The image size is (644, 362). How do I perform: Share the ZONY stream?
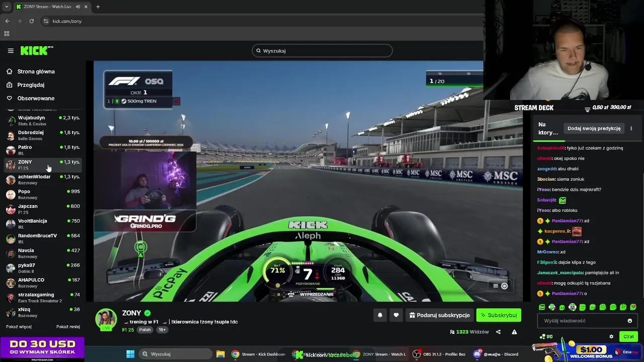tap(498, 332)
